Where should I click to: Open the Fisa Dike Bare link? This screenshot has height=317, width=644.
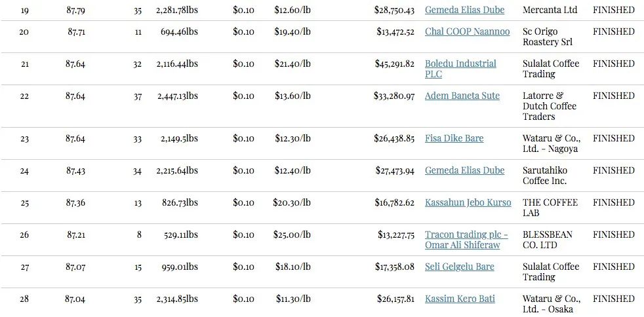pos(454,138)
